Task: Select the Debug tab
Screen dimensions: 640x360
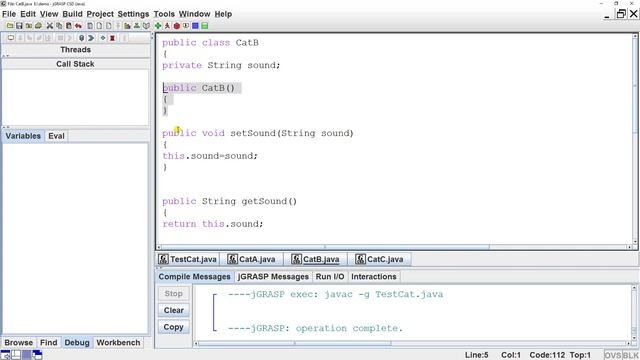Action: (x=77, y=342)
